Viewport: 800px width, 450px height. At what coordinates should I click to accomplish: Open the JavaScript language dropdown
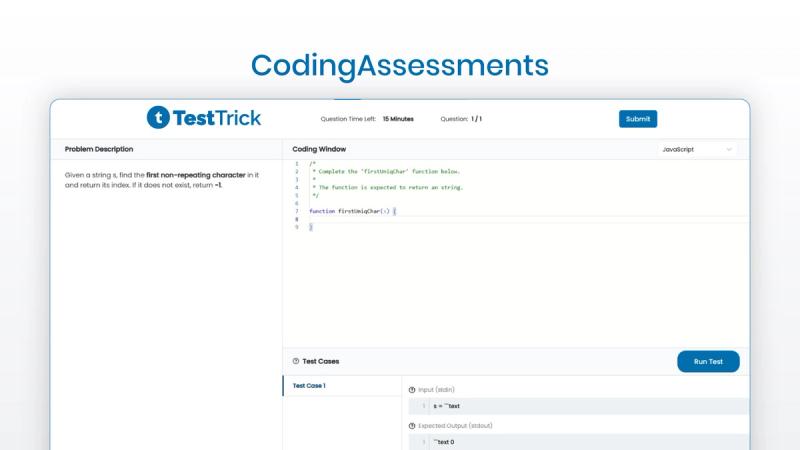click(x=697, y=149)
